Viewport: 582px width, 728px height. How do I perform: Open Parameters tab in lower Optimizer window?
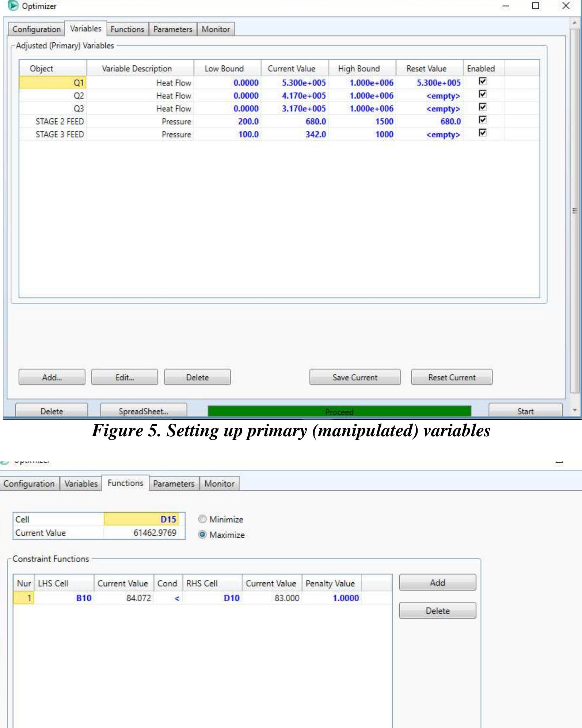pos(174,483)
